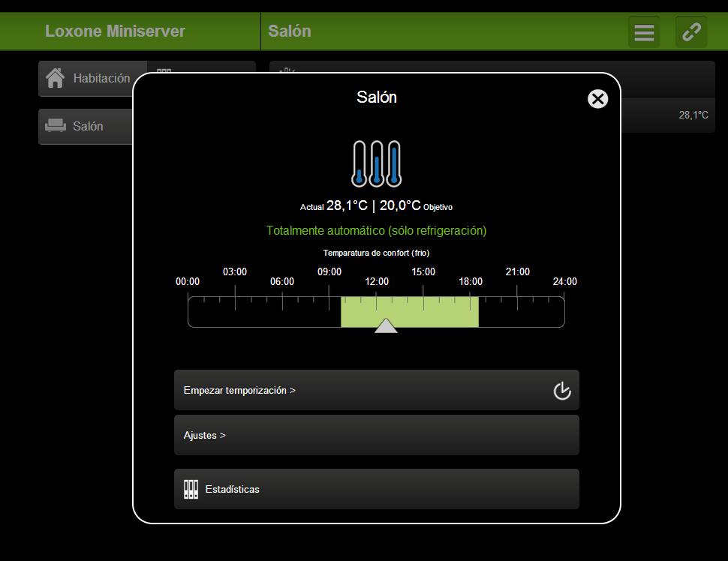This screenshot has height=561, width=728.
Task: Click the house icon beside Habitación
Action: coord(55,78)
